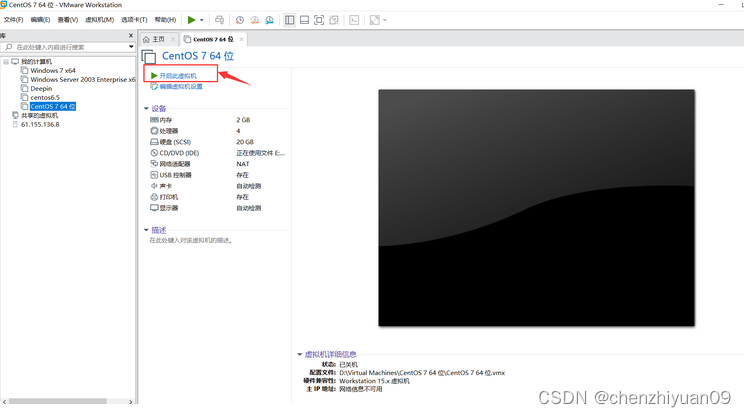This screenshot has width=746, height=417.
Task: Click the Take Snapshot clock icon
Action: point(240,20)
